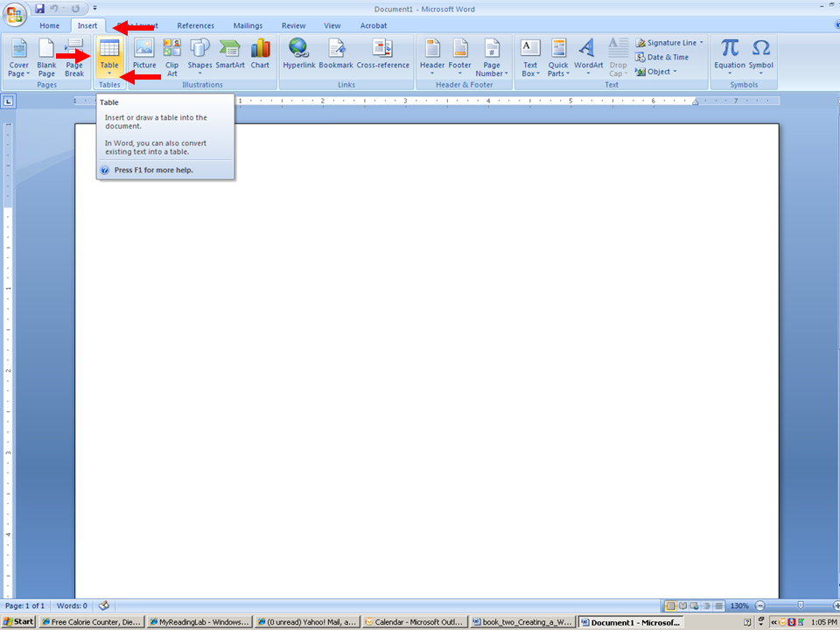Insert a Blank Page
This screenshot has height=630, width=840.
(46, 58)
